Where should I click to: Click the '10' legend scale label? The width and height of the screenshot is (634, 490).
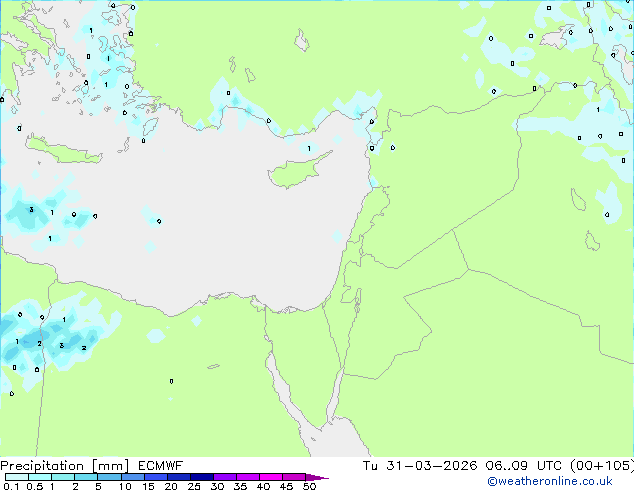(x=125, y=486)
